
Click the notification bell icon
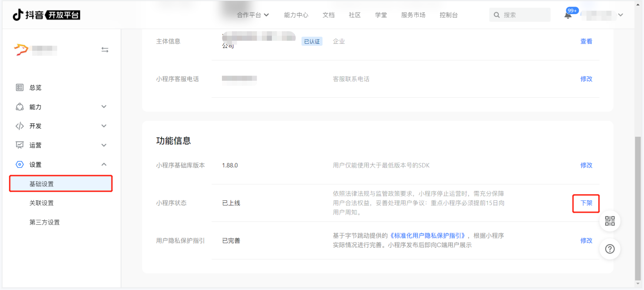pos(568,15)
